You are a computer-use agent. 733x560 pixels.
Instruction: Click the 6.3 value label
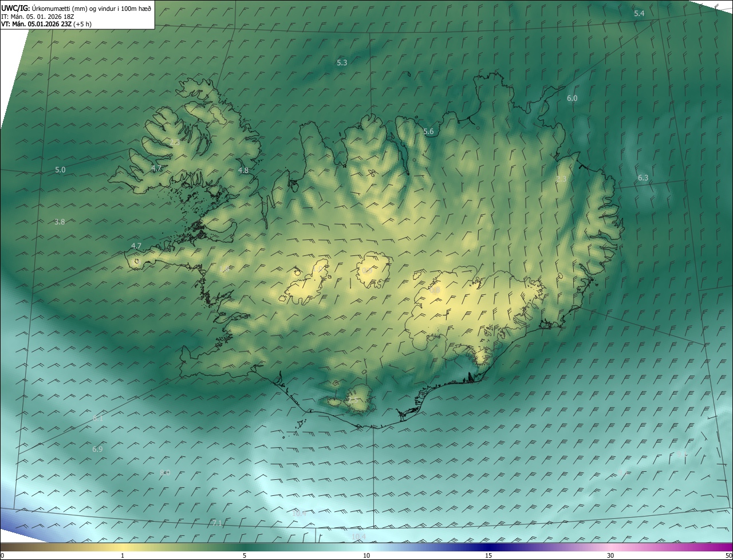(643, 178)
